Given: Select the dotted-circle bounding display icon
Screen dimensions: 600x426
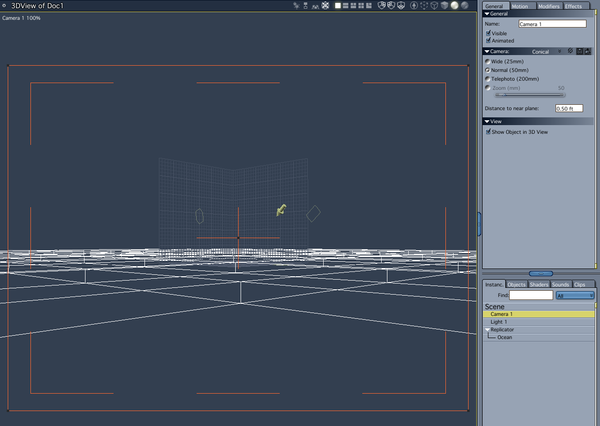Looking at the screenshot, I should point(424,5).
